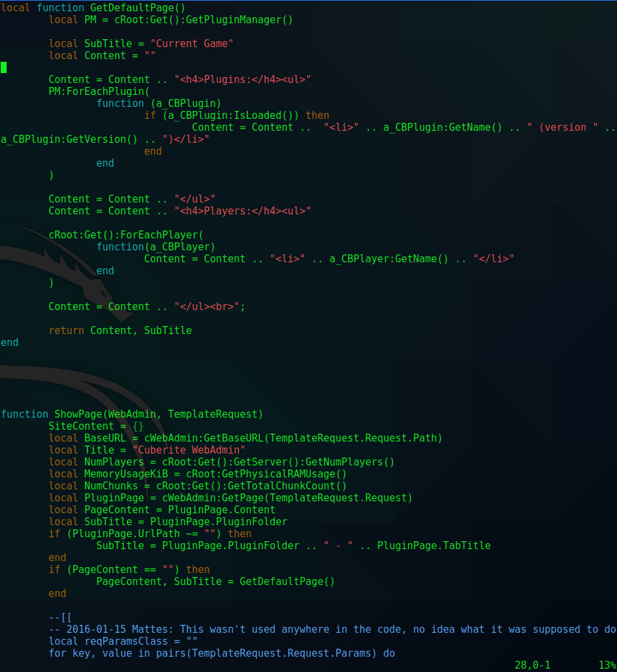Place cursor on the "Current Game" string
Viewport: 617px width, 672px height.
[x=192, y=44]
